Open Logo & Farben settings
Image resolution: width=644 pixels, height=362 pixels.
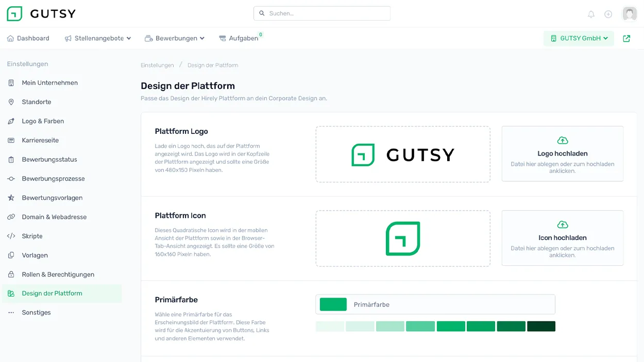click(x=43, y=122)
